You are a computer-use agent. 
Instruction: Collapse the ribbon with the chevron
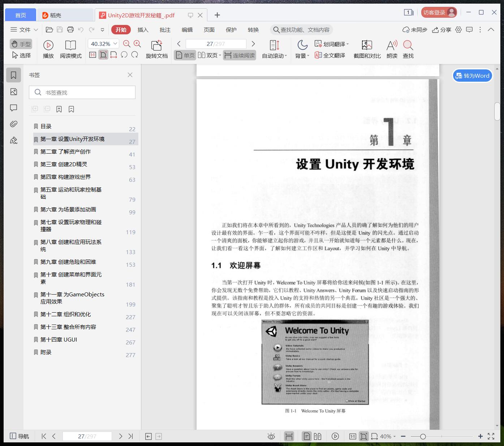(491, 30)
